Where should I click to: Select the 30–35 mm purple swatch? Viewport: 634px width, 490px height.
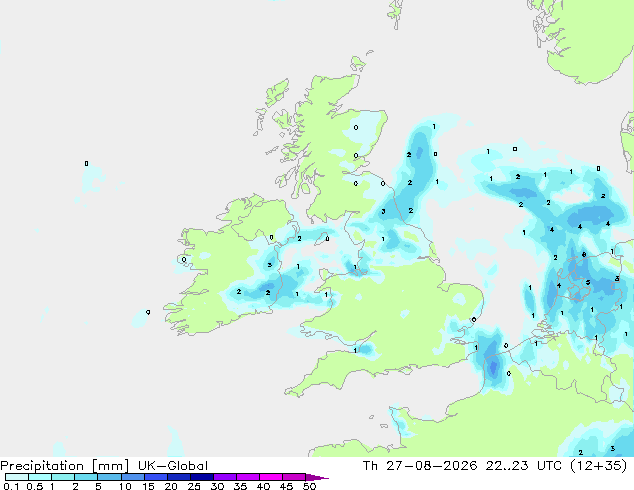click(224, 477)
